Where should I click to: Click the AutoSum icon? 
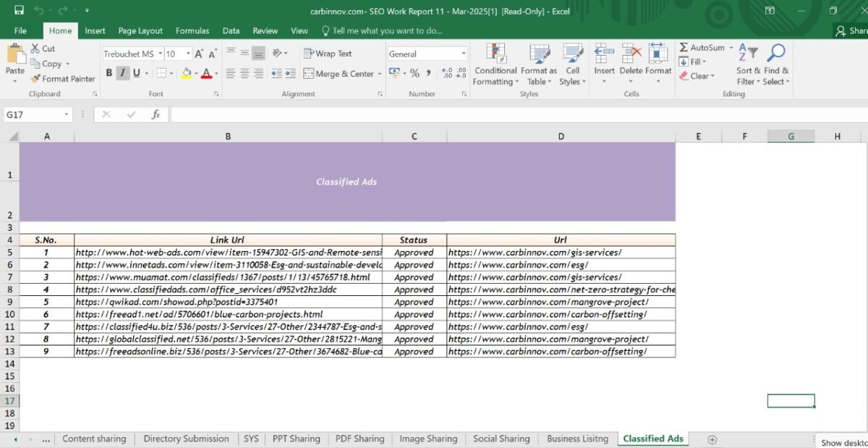tap(684, 48)
